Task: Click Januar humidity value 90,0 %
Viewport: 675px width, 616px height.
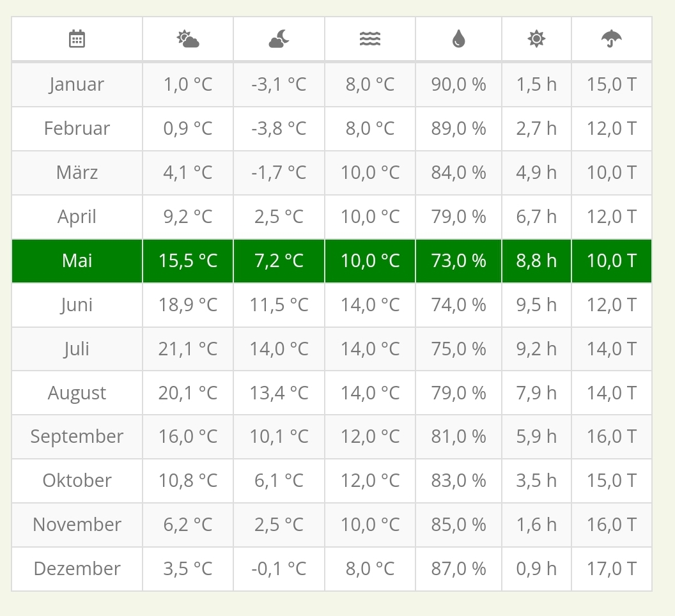Action: [458, 84]
